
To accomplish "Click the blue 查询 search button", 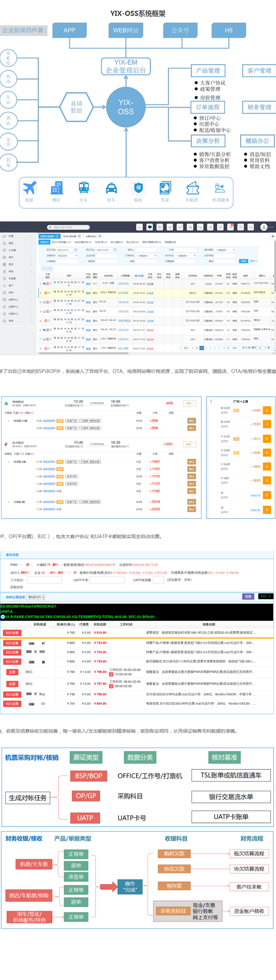I will tap(243, 261).
